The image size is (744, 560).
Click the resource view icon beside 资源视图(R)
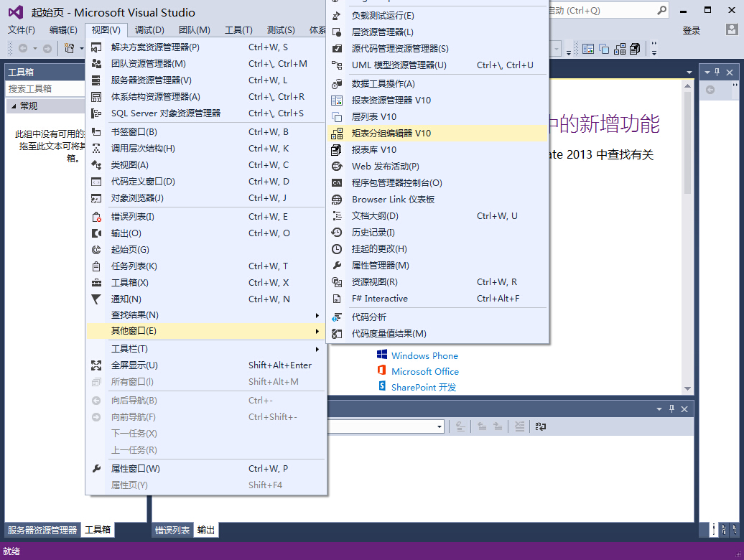coord(337,282)
